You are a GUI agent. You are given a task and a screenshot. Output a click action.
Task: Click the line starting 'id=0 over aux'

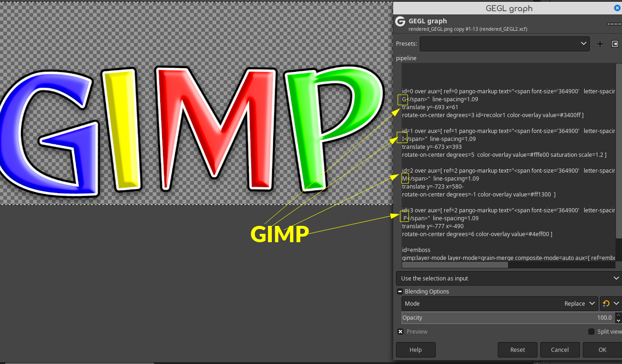pyautogui.click(x=509, y=91)
